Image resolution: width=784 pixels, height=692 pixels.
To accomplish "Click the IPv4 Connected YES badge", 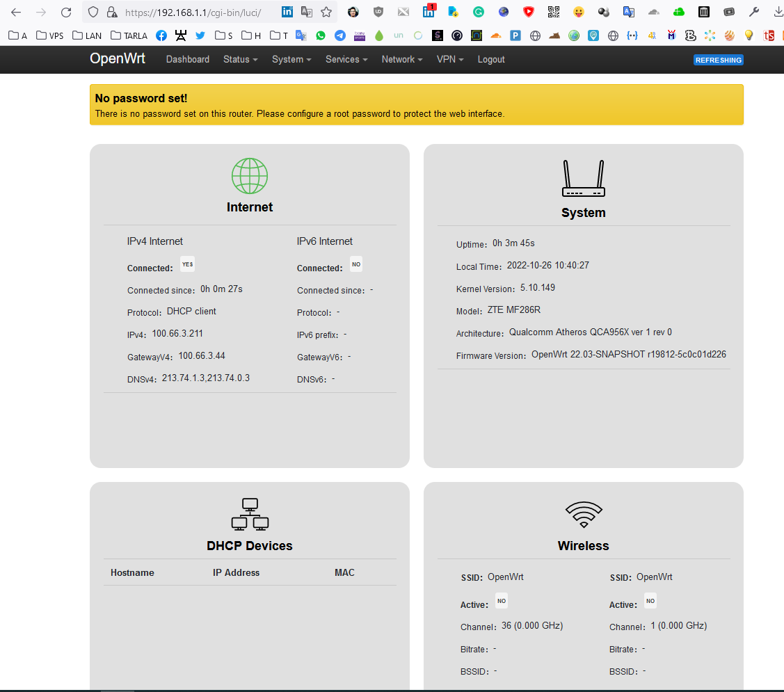I will tap(188, 264).
